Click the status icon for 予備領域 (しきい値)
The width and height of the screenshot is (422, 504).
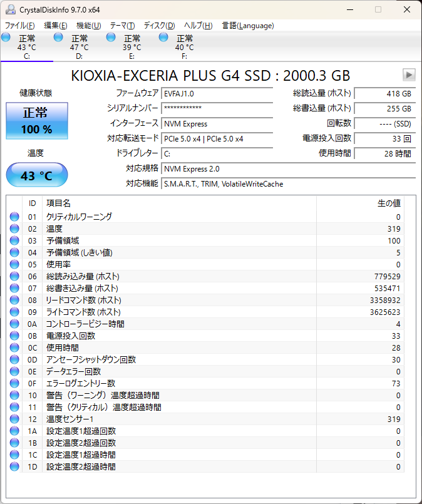[14, 252]
